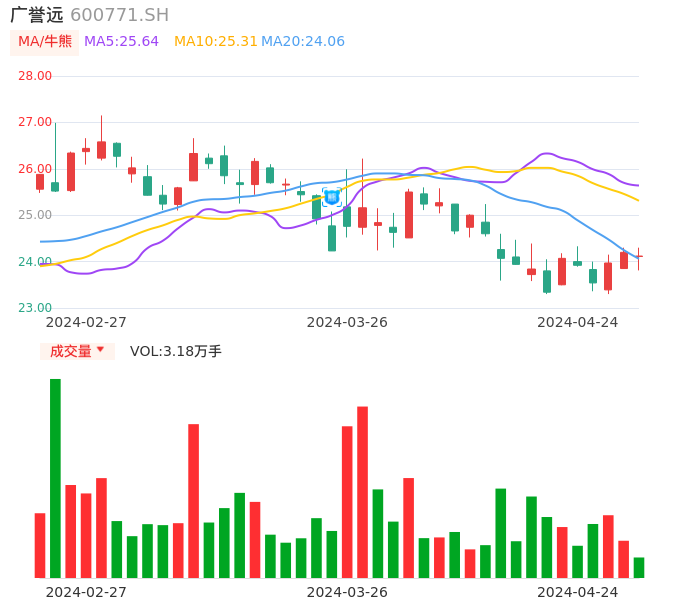This screenshot has height=606, width=686.
Task: Click the stock name 广誉远
Action: click(36, 15)
